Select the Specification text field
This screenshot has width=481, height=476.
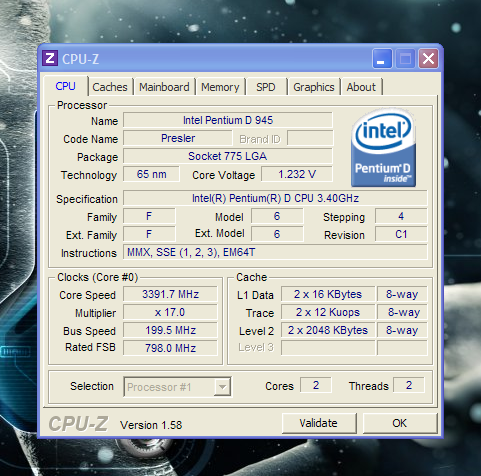pos(275,198)
